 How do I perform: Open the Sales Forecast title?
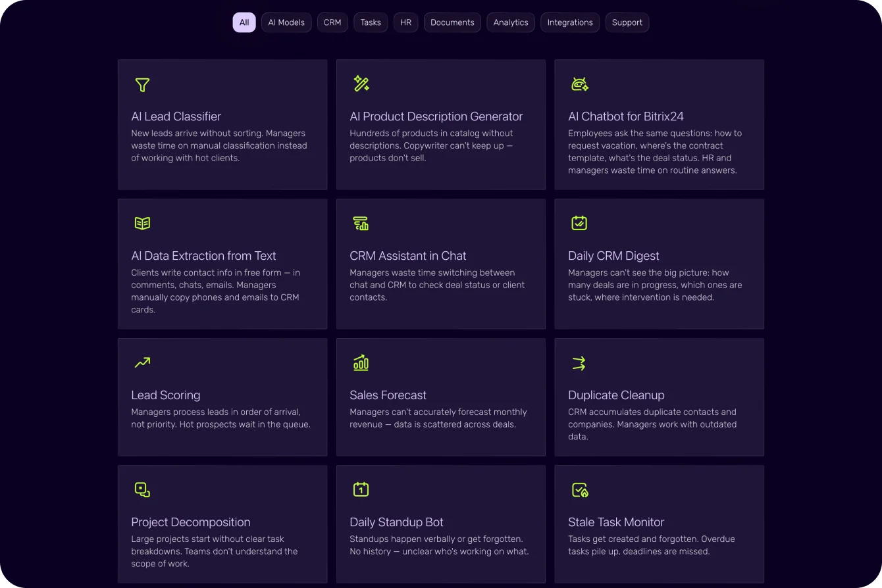[x=388, y=395]
